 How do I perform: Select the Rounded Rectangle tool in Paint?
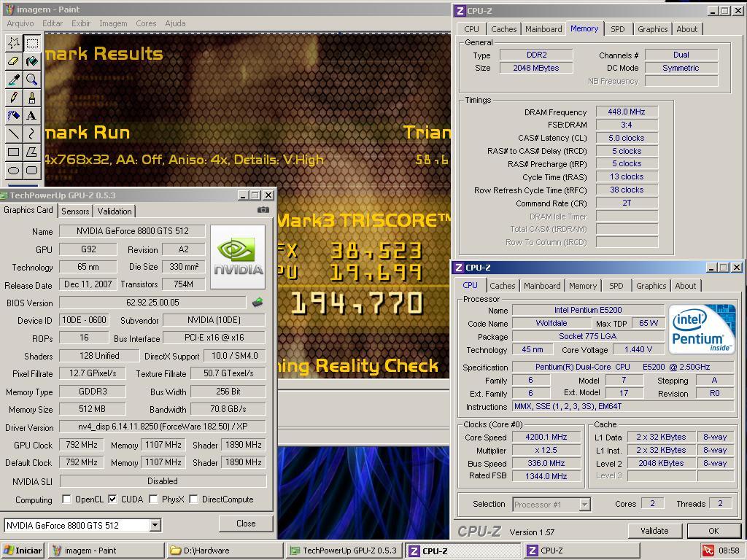pos(32,170)
